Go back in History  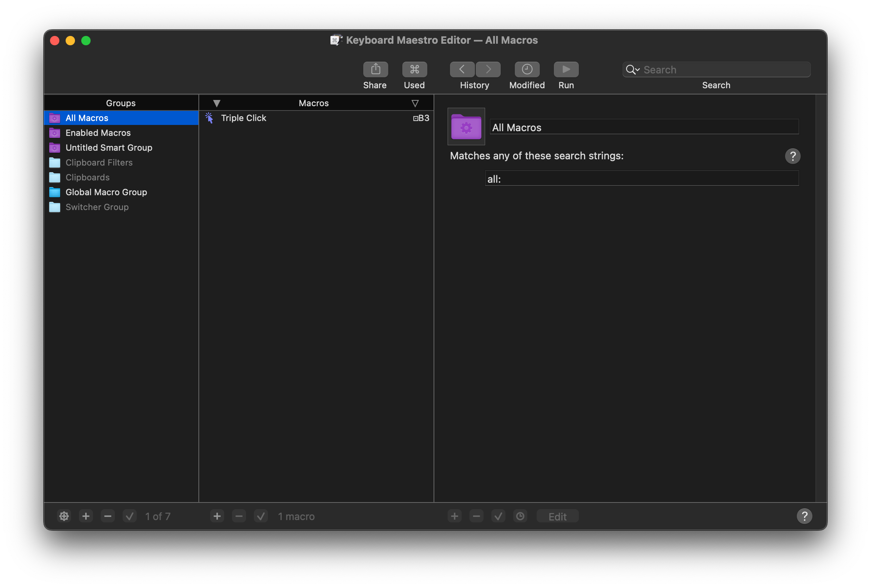click(x=462, y=69)
